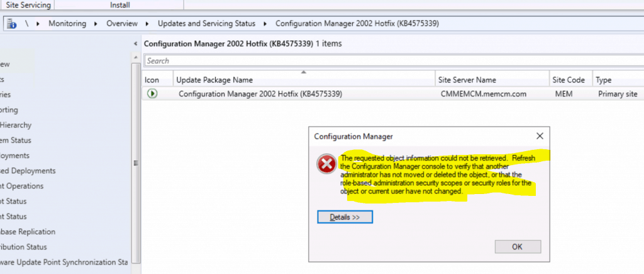Expand arrow after Updates and Servicing Status
Image resolution: width=644 pixels, height=274 pixels.
pyautogui.click(x=265, y=24)
